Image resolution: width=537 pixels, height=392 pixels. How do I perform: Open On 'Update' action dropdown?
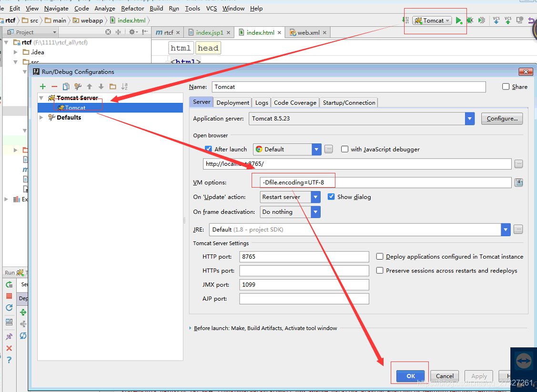click(315, 197)
